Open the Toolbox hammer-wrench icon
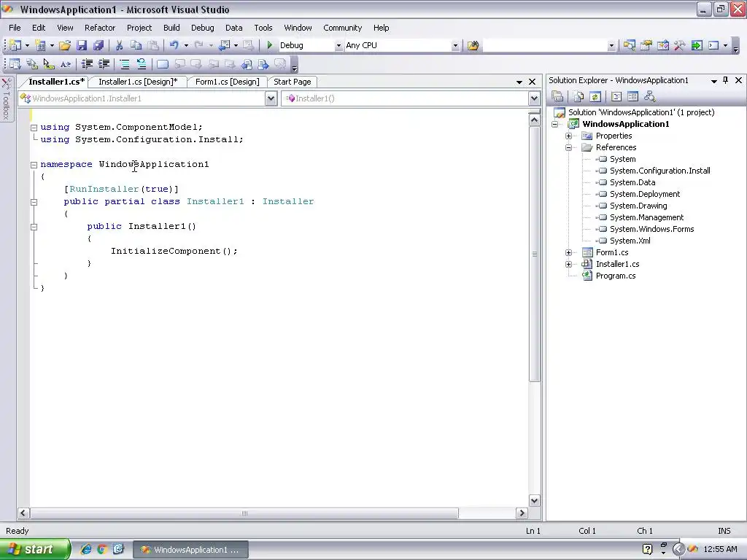 [679, 45]
